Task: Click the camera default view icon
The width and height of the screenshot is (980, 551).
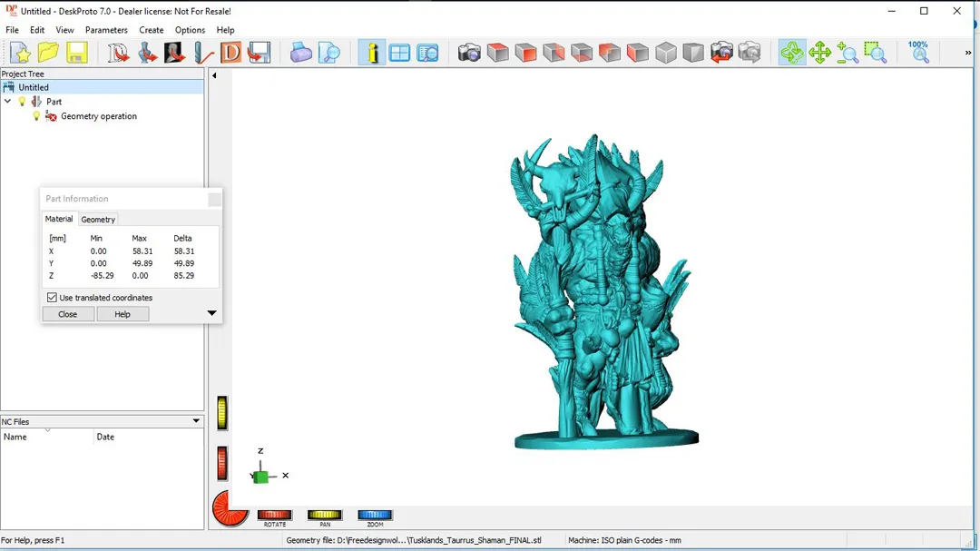Action: click(x=469, y=54)
